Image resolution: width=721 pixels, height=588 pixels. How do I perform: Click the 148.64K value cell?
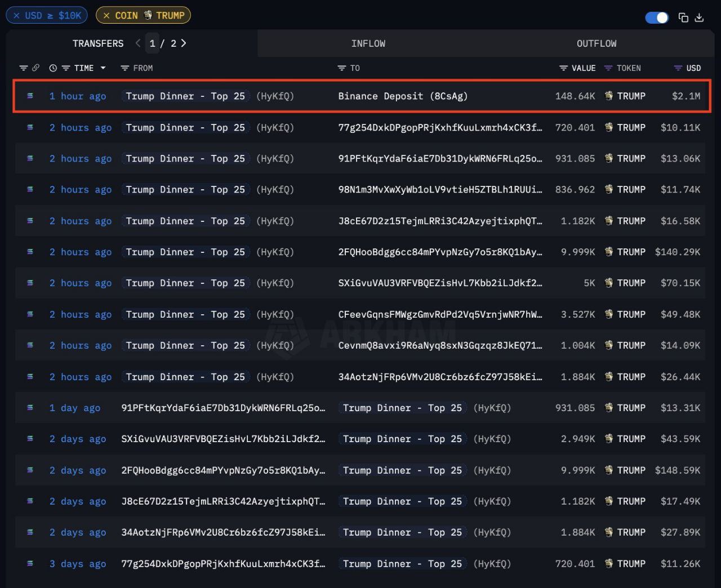[575, 96]
